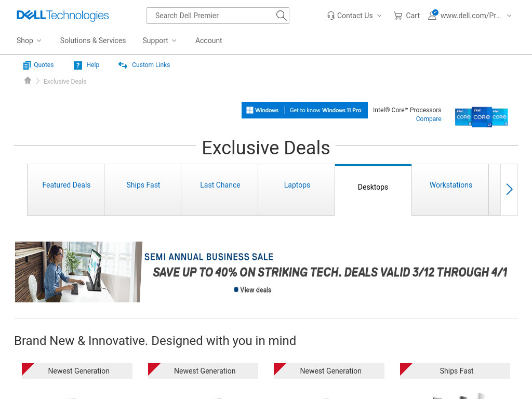Image resolution: width=532 pixels, height=399 pixels.
Task: Click the search magnifier icon
Action: (x=281, y=15)
